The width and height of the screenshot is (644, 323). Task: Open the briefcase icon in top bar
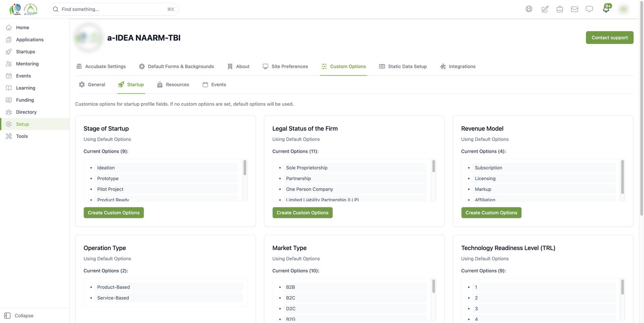tap(560, 9)
